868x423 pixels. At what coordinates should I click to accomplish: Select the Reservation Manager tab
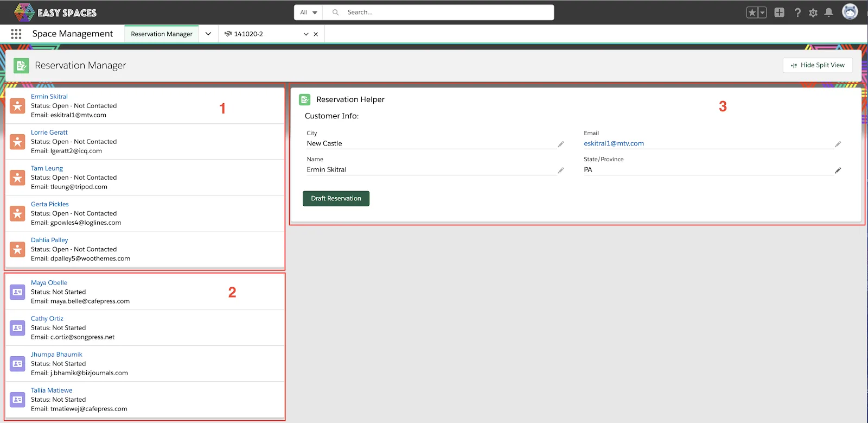(x=162, y=34)
